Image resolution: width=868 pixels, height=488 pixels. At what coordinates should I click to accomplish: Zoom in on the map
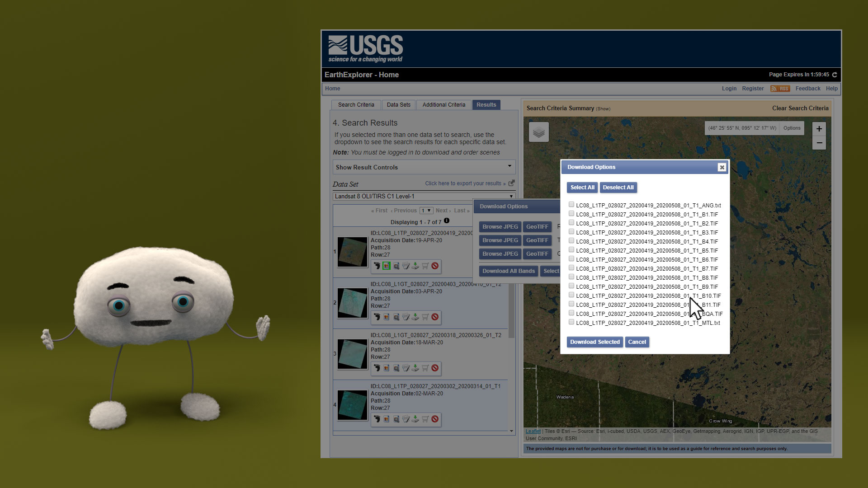[819, 129]
